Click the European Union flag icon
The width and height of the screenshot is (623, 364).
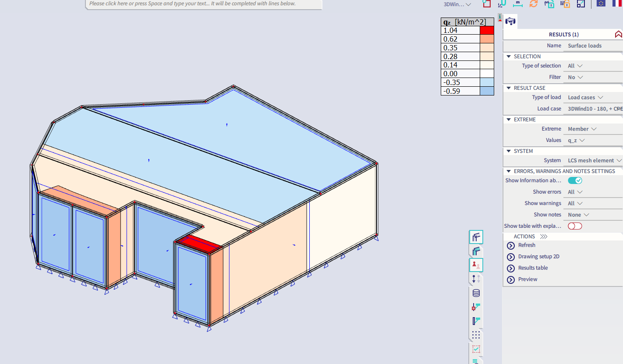pyautogui.click(x=601, y=4)
